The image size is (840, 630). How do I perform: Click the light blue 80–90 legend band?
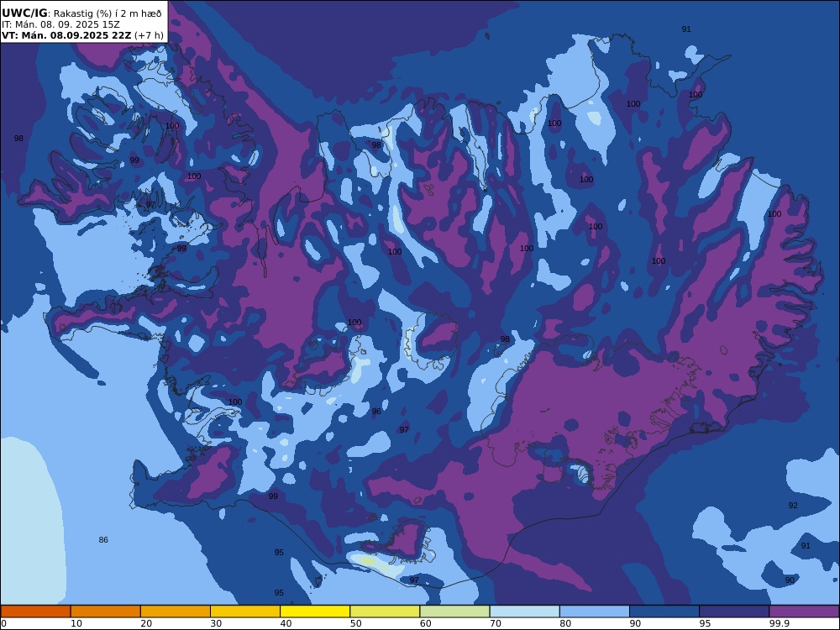pyautogui.click(x=595, y=612)
